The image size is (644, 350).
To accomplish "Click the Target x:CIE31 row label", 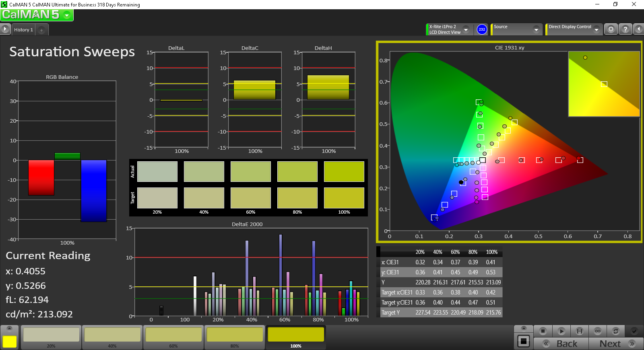I will [x=397, y=292].
